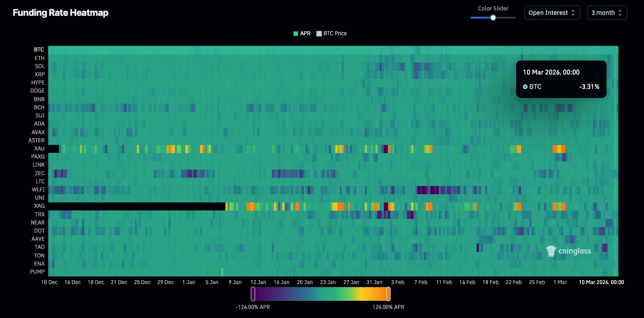
Task: Click the WLFI row label
Action: point(38,190)
